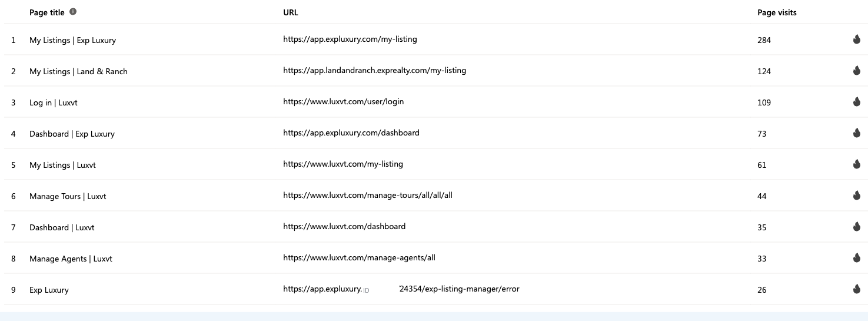Click the 44 page visits value
The image size is (868, 321).
tap(762, 197)
